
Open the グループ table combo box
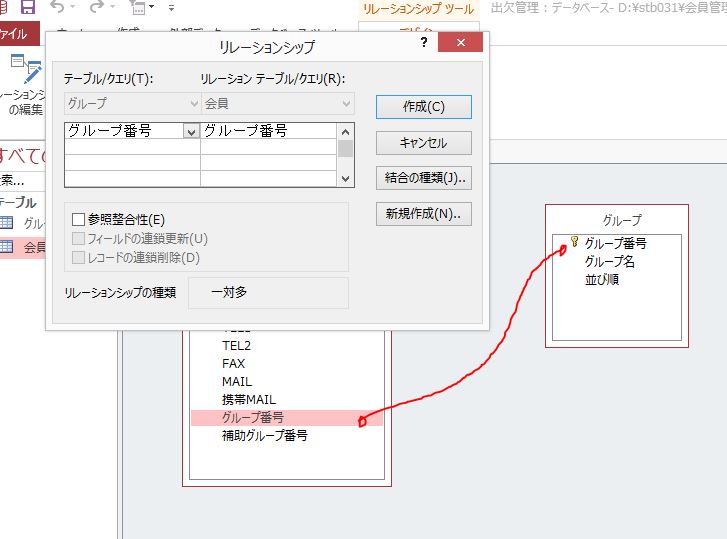[132, 103]
